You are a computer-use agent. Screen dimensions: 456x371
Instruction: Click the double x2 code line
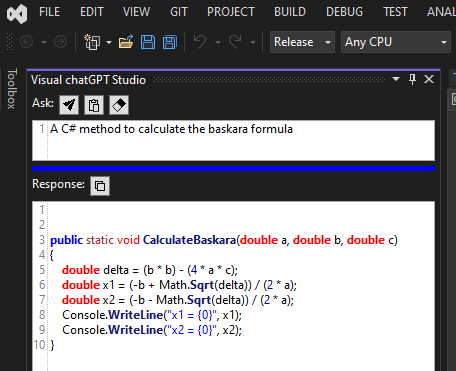pos(178,300)
